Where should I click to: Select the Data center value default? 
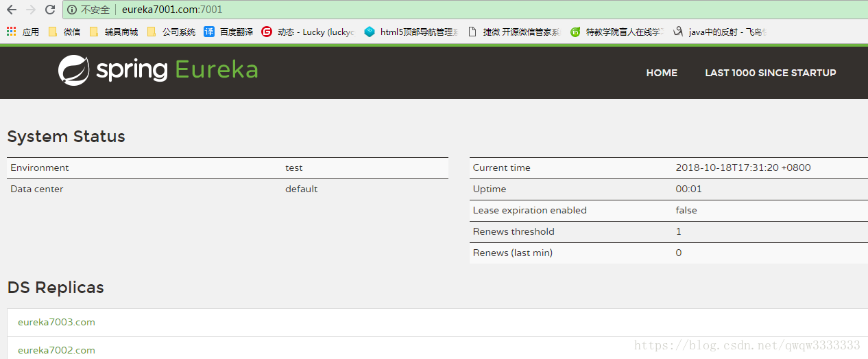[302, 189]
